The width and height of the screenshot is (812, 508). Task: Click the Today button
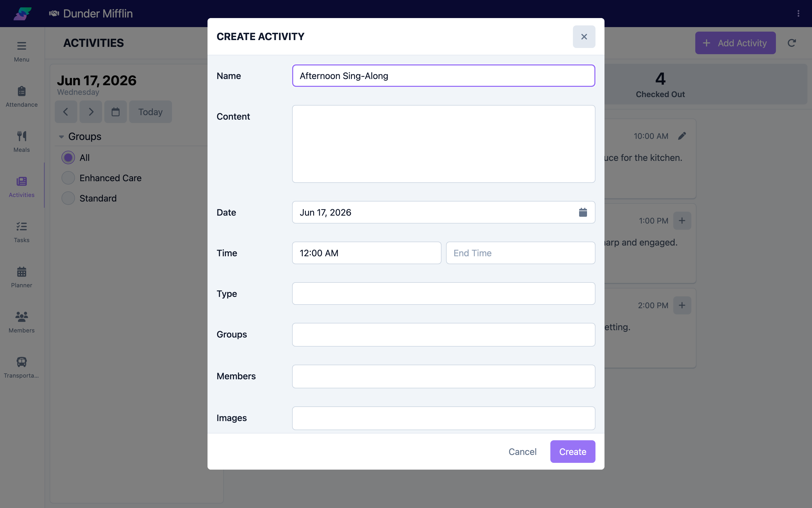(x=150, y=112)
